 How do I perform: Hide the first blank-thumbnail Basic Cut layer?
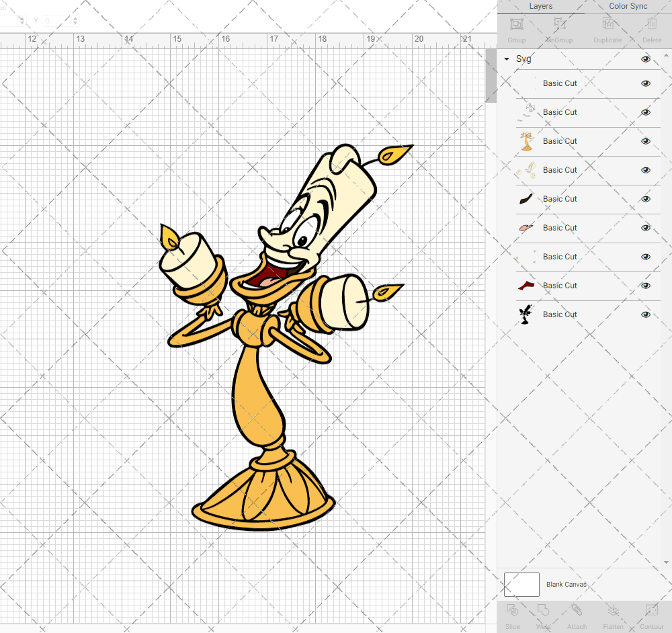coord(645,83)
